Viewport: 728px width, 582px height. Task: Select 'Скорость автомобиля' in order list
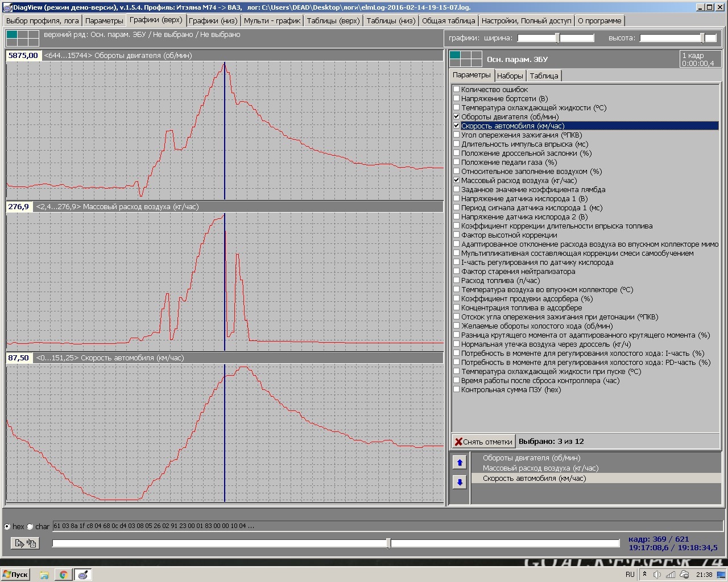click(x=596, y=479)
